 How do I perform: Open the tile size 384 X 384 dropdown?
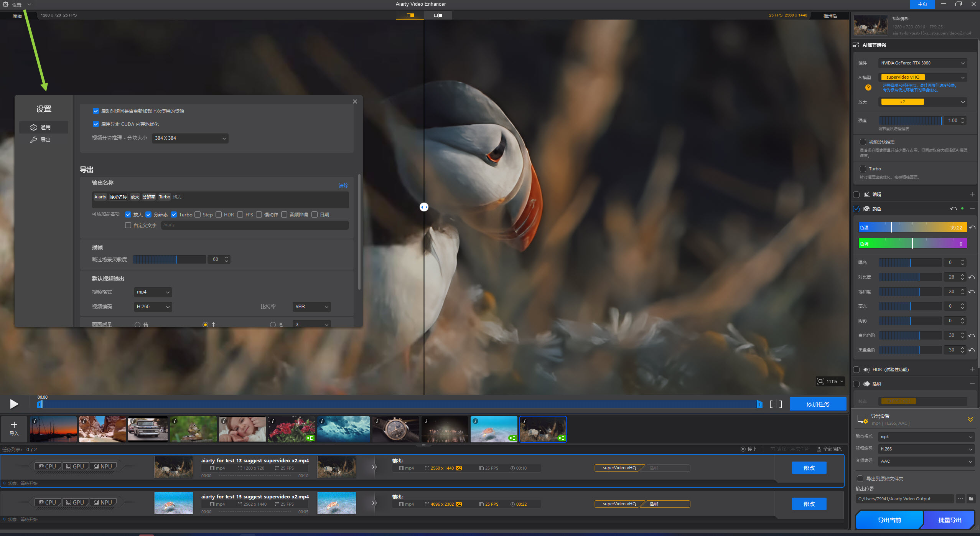click(190, 138)
